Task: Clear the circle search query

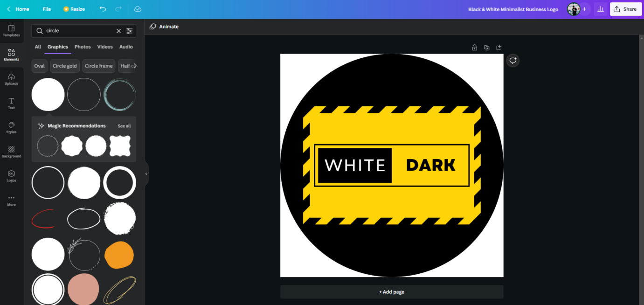Action: (x=118, y=31)
